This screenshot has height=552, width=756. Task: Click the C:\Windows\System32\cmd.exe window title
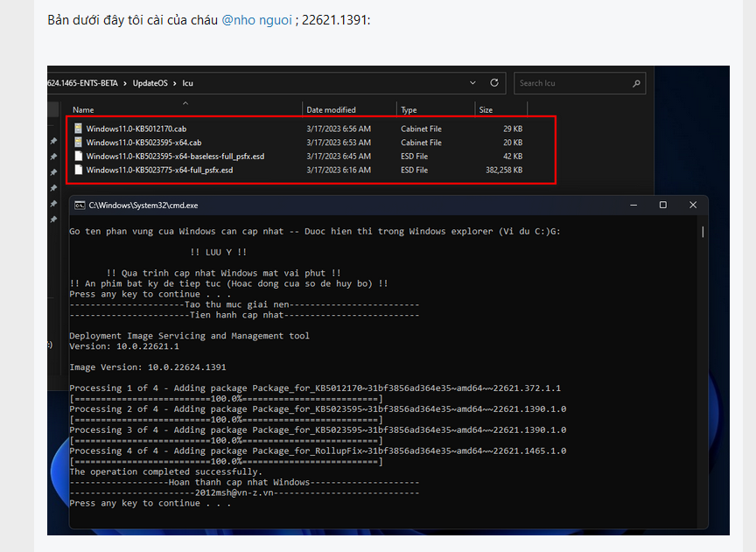[x=143, y=206]
